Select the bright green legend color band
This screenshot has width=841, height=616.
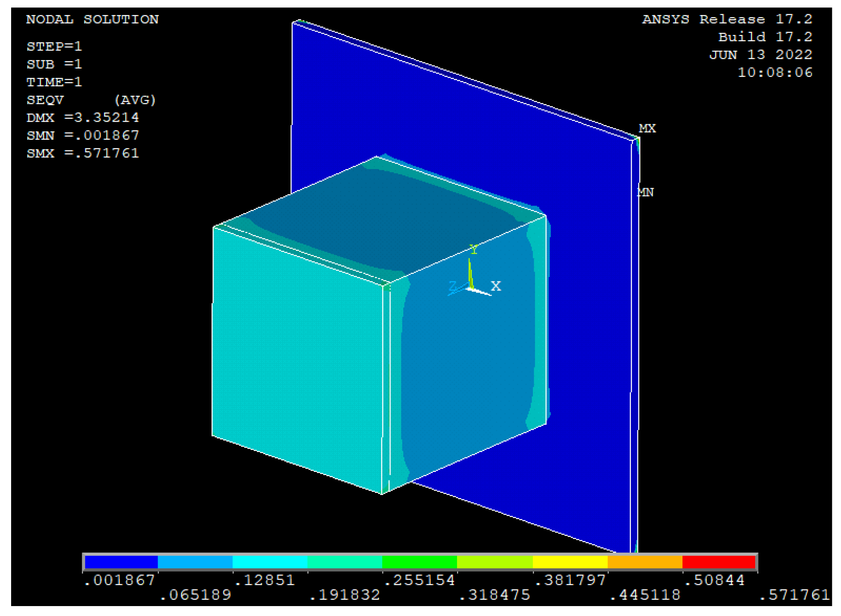pyautogui.click(x=419, y=562)
